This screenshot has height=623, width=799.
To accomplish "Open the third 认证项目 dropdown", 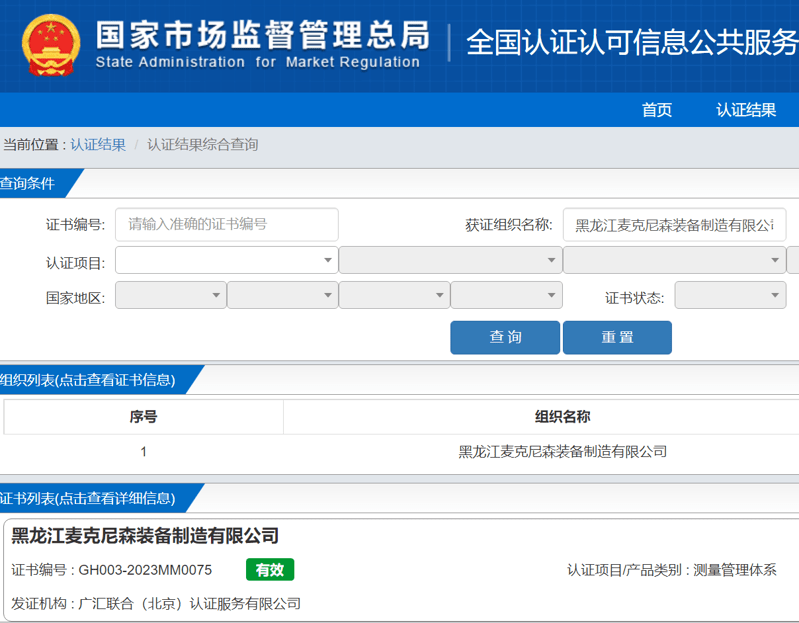I will tap(674, 260).
